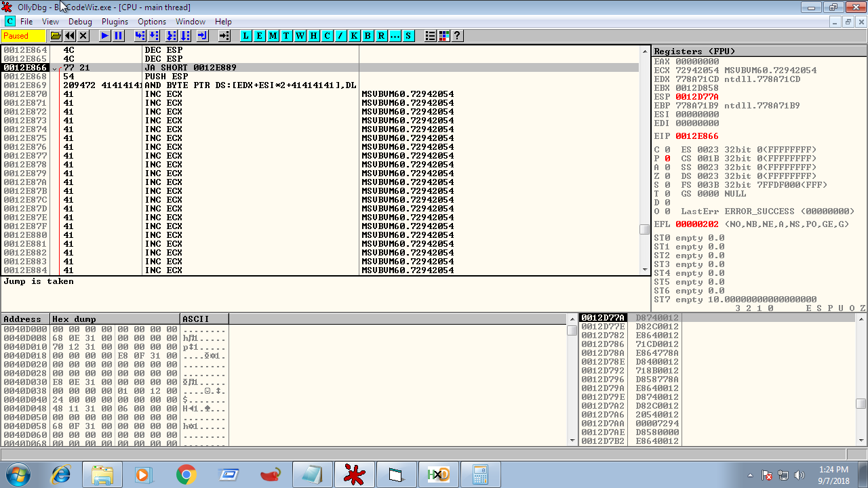This screenshot has height=488, width=868.
Task: Click the ECX register value 72942054
Action: click(x=697, y=70)
